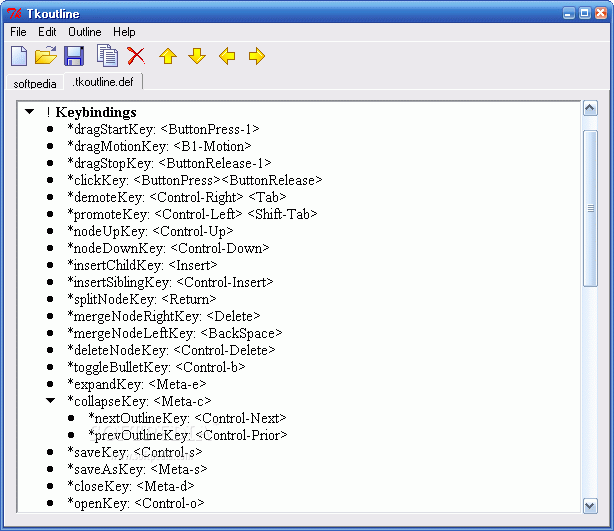The height and width of the screenshot is (531, 614).
Task: Click *deleteNodeKey entry
Action: (172, 350)
